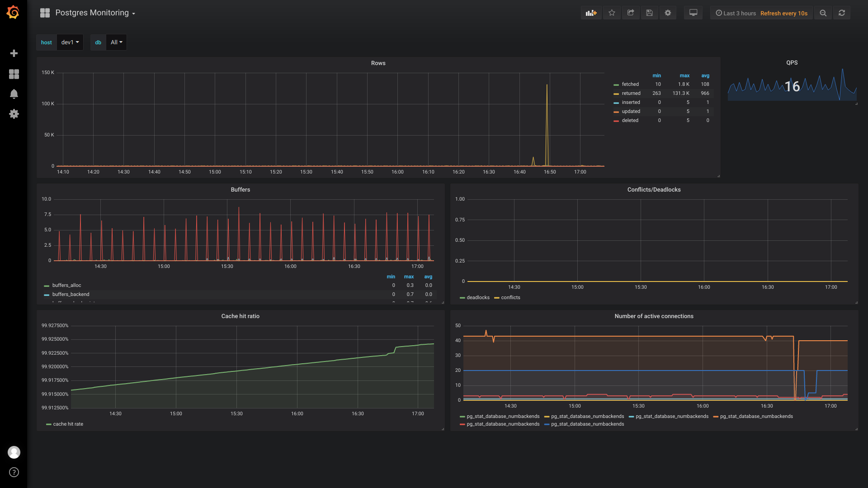868x488 pixels.
Task: Open the host variable dropdown dev1
Action: (x=70, y=42)
